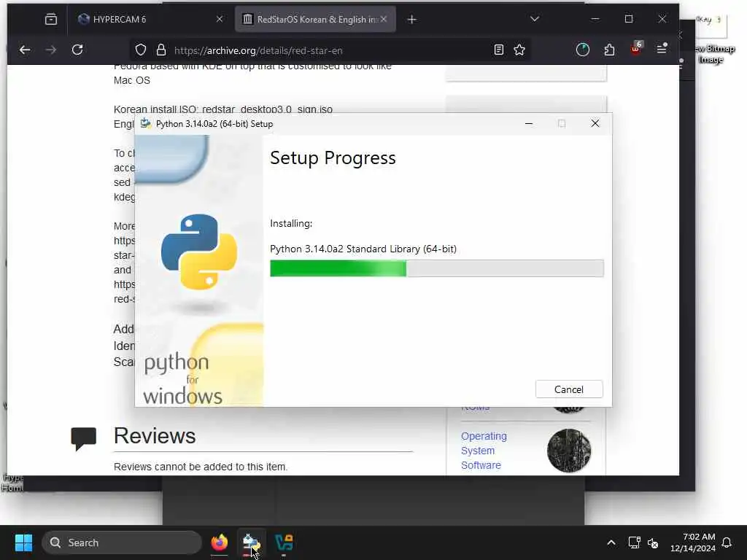Go back to previous page
747x560 pixels.
[x=25, y=50]
